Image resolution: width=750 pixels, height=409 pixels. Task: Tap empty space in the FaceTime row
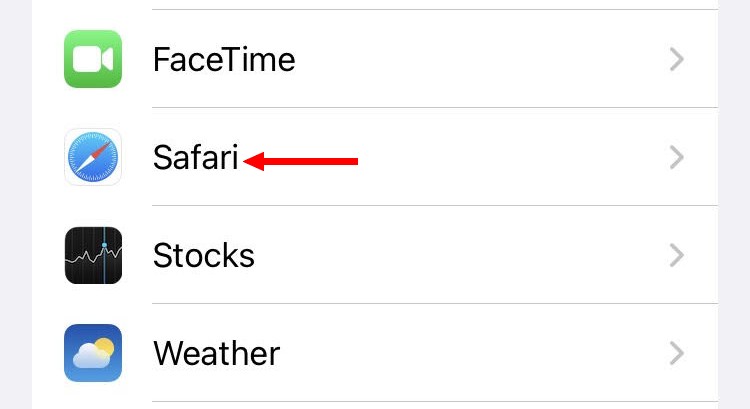click(x=478, y=59)
